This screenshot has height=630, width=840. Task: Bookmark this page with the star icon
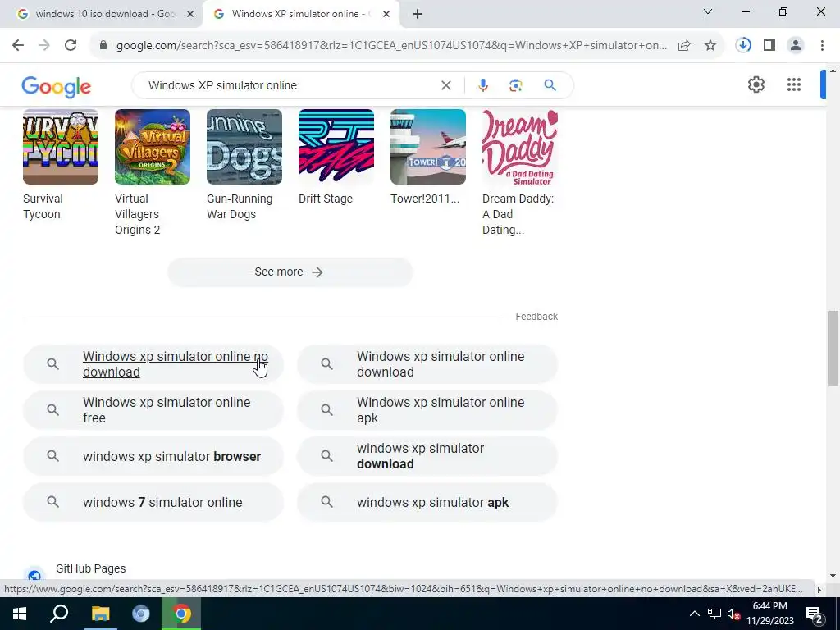tap(710, 46)
